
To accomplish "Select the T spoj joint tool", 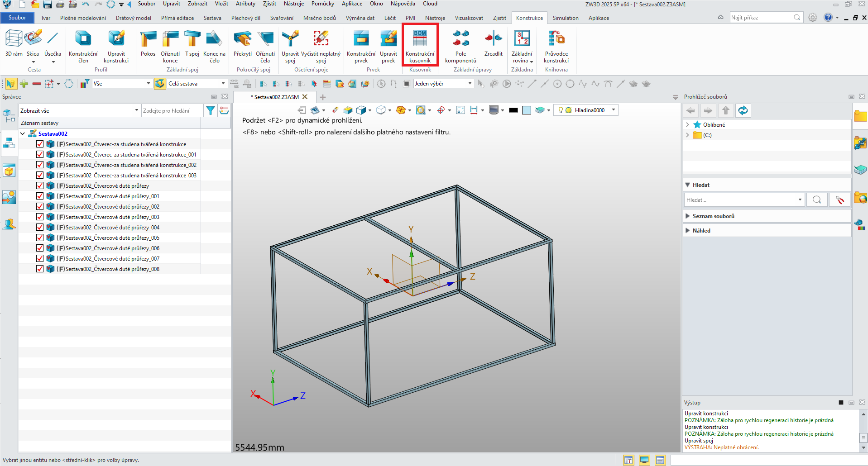I will click(x=192, y=43).
